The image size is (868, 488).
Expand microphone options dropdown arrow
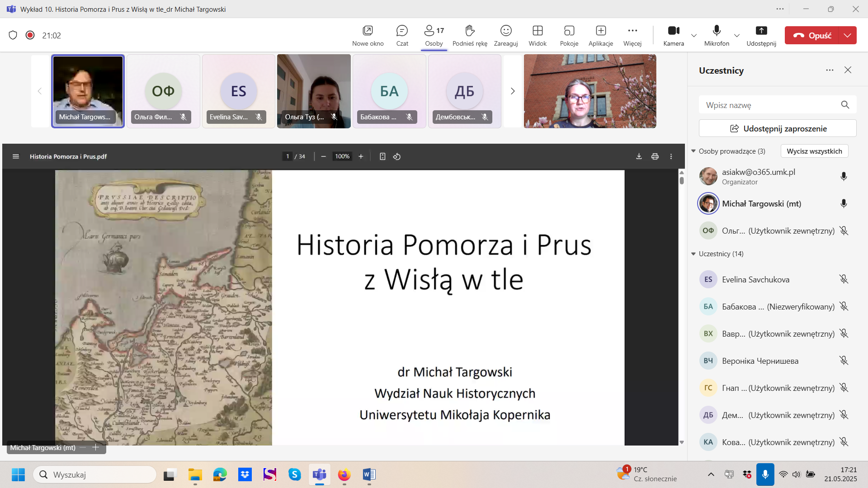point(737,35)
